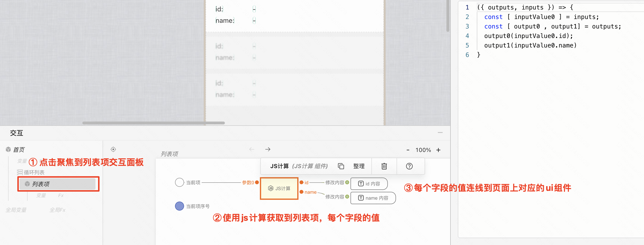Image resolution: width=644 pixels, height=245 pixels.
Task: Click the 整理 button in the toolbar
Action: (x=359, y=166)
